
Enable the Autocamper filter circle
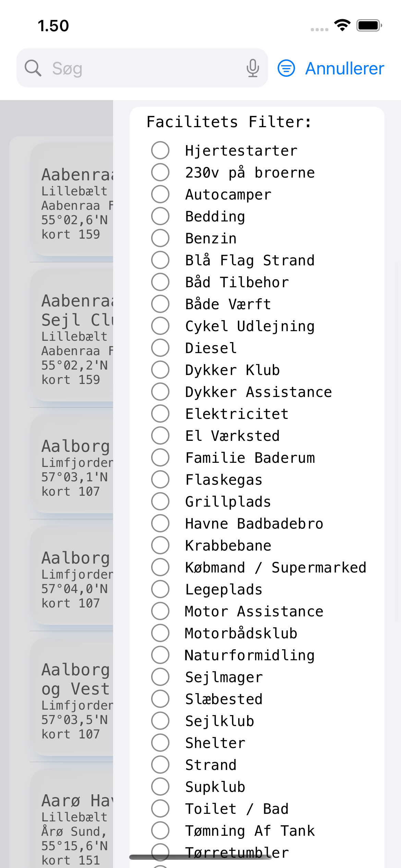160,194
